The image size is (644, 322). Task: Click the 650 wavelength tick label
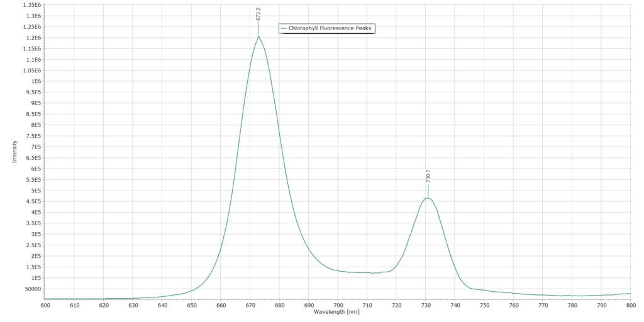(191, 306)
